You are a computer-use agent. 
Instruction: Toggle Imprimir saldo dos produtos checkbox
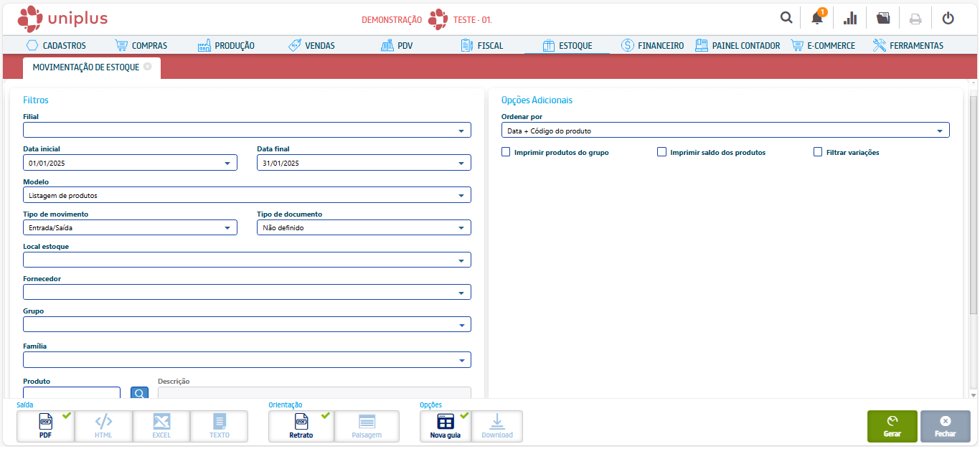661,152
